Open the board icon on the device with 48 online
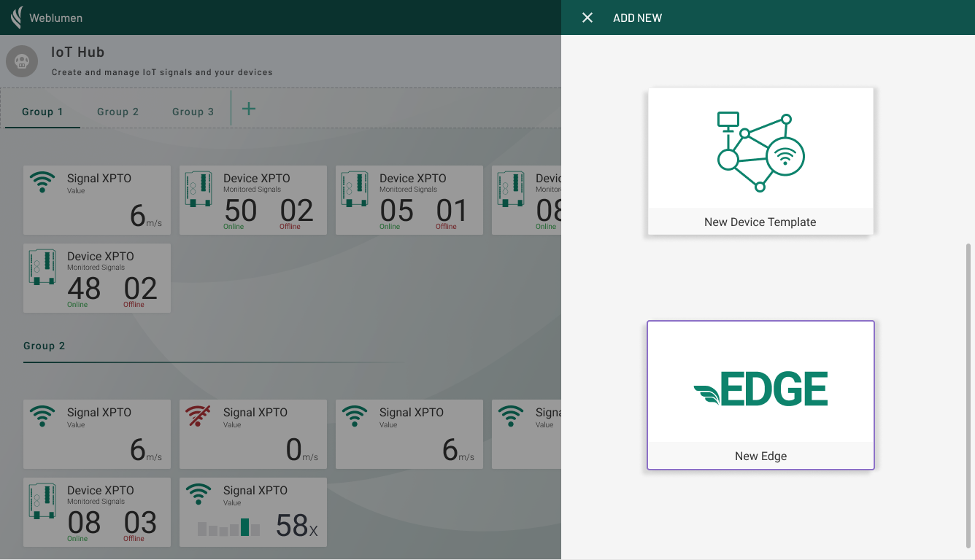 click(x=42, y=268)
